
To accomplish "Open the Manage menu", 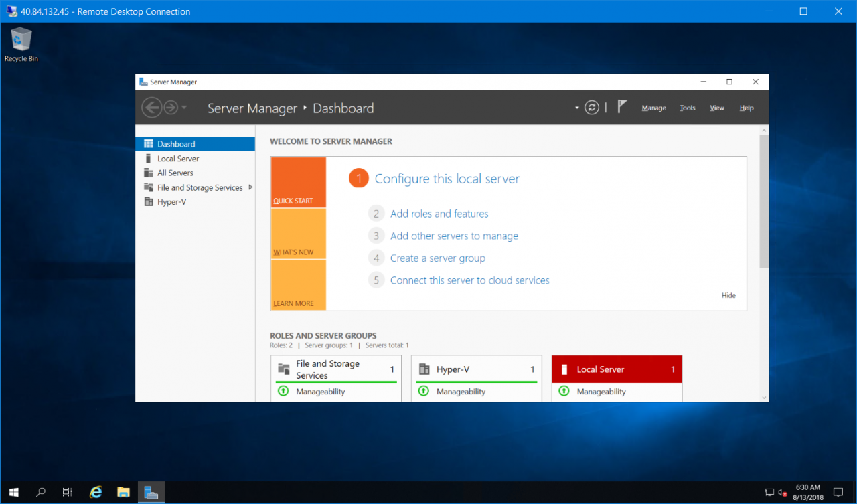I will 653,108.
